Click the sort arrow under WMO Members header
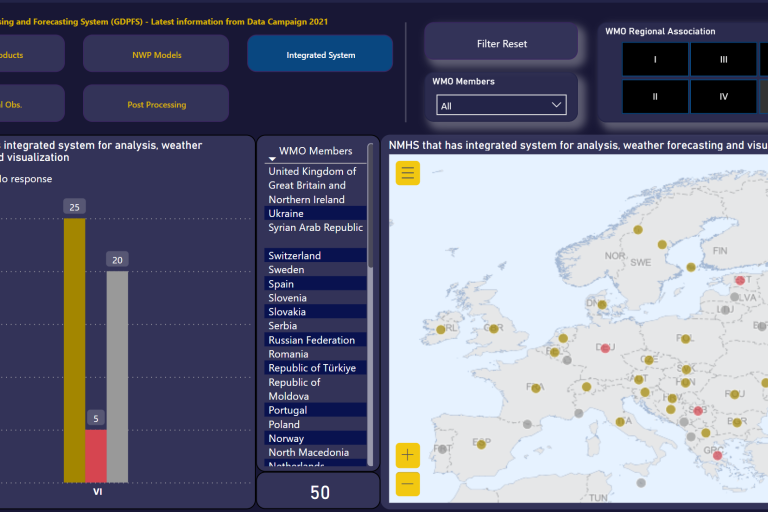The width and height of the screenshot is (768, 512). 271,160
